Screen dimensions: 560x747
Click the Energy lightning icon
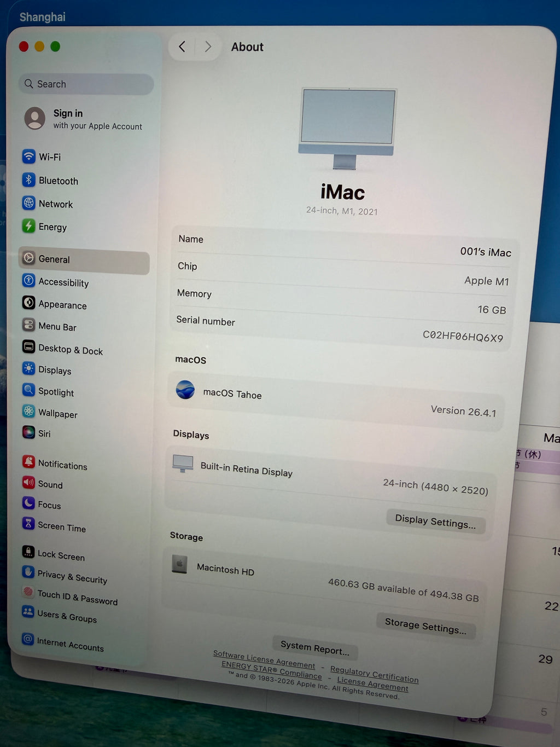coord(29,226)
